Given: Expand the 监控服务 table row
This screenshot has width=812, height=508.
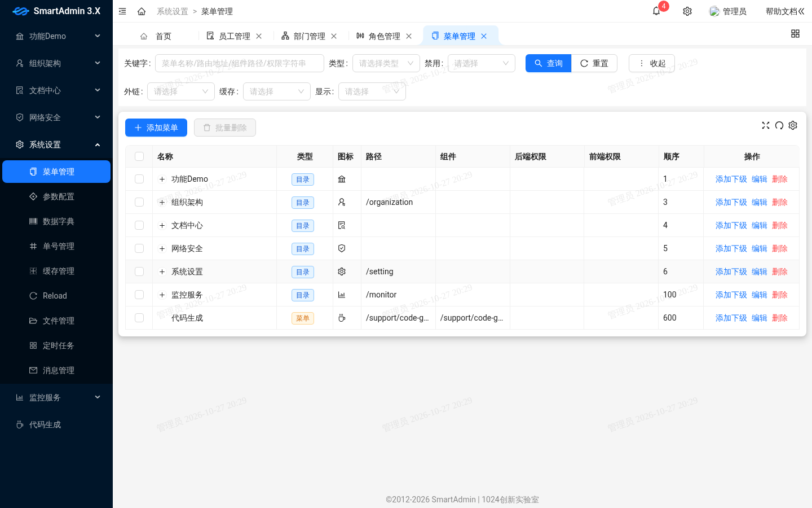Looking at the screenshot, I should (x=162, y=295).
